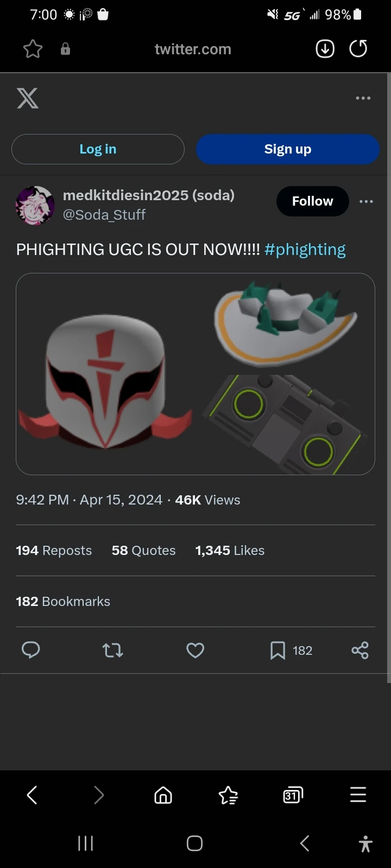The width and height of the screenshot is (391, 868).
Task: Open the browser menu with the hamburger icon
Action: pyautogui.click(x=358, y=795)
